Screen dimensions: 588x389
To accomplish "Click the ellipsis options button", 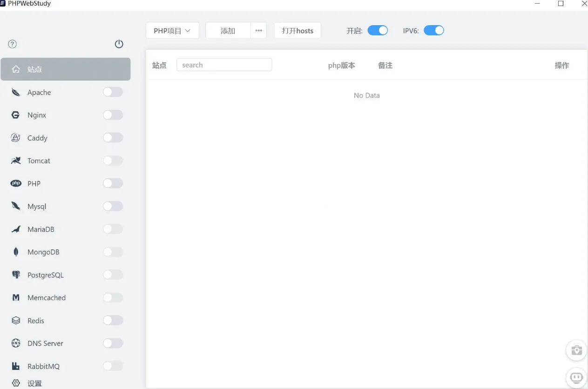I will 258,30.
